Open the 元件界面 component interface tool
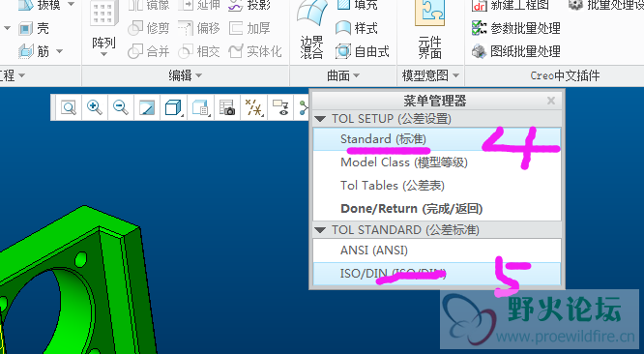Viewport: 644px width, 354px height. (x=429, y=30)
